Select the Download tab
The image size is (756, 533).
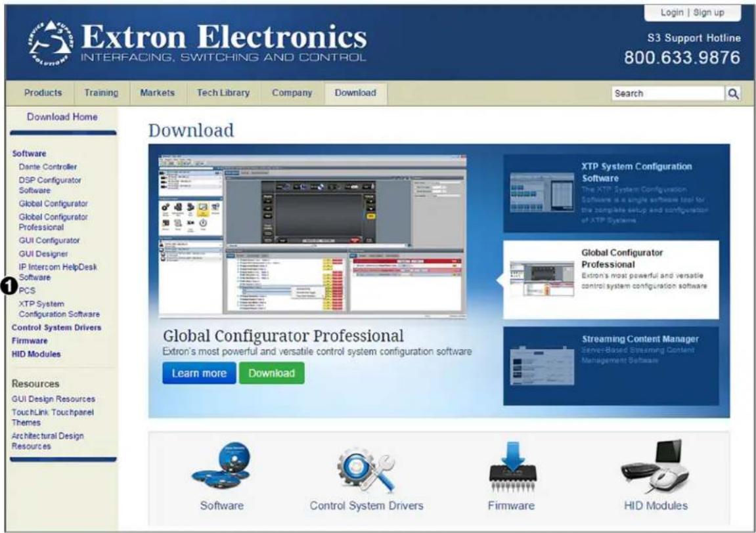(355, 93)
